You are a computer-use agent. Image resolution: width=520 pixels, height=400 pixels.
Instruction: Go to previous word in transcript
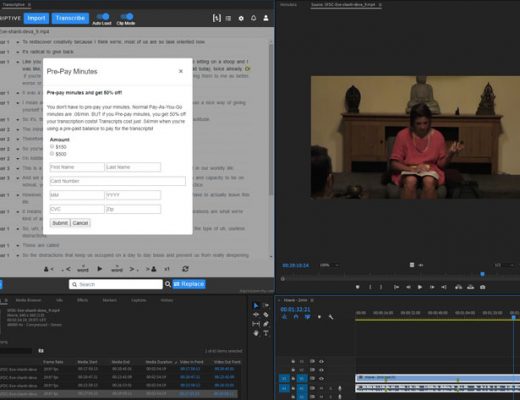pyautogui.click(x=83, y=269)
